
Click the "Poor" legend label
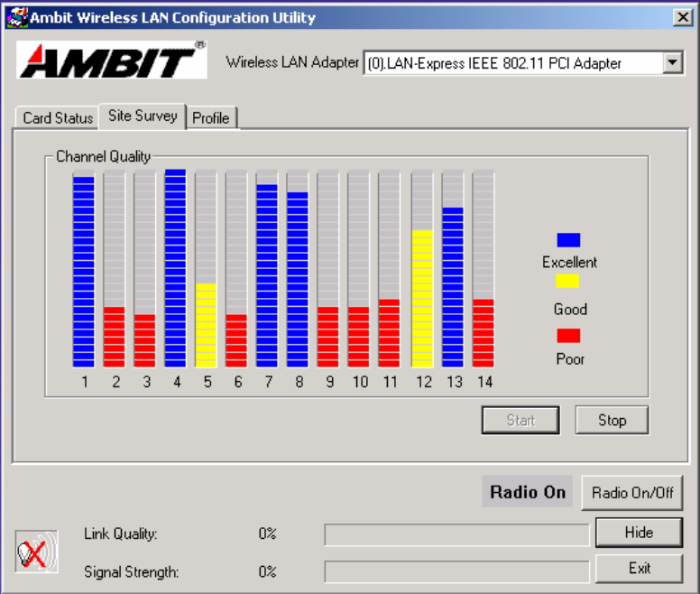(570, 358)
